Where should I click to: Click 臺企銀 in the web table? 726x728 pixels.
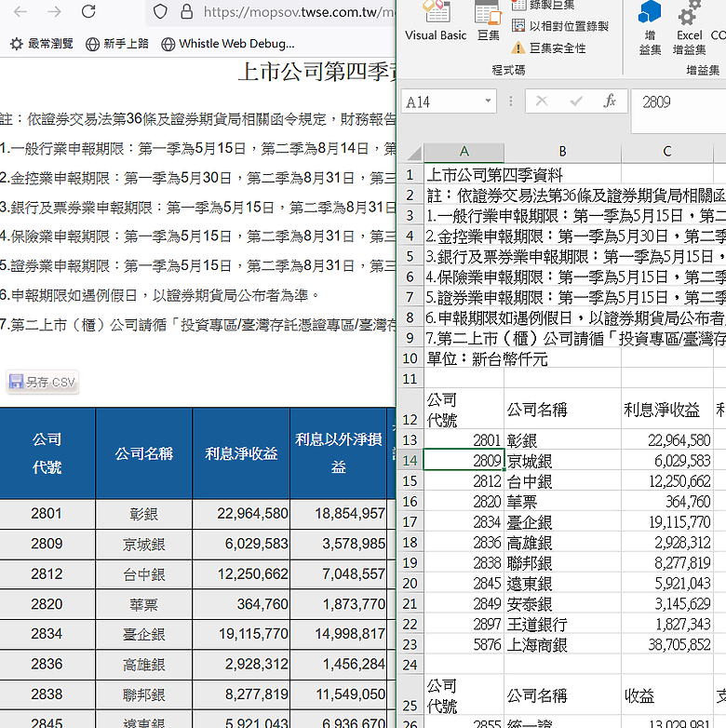click(144, 634)
